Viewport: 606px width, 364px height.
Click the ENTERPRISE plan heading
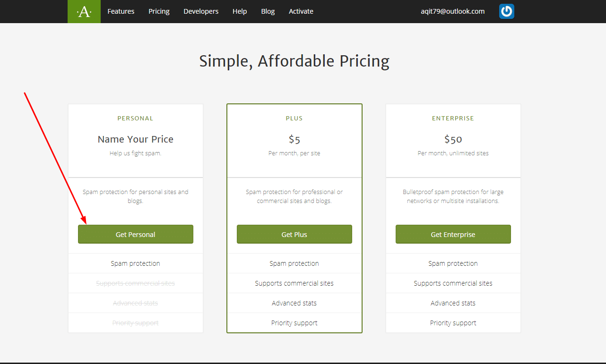453,119
